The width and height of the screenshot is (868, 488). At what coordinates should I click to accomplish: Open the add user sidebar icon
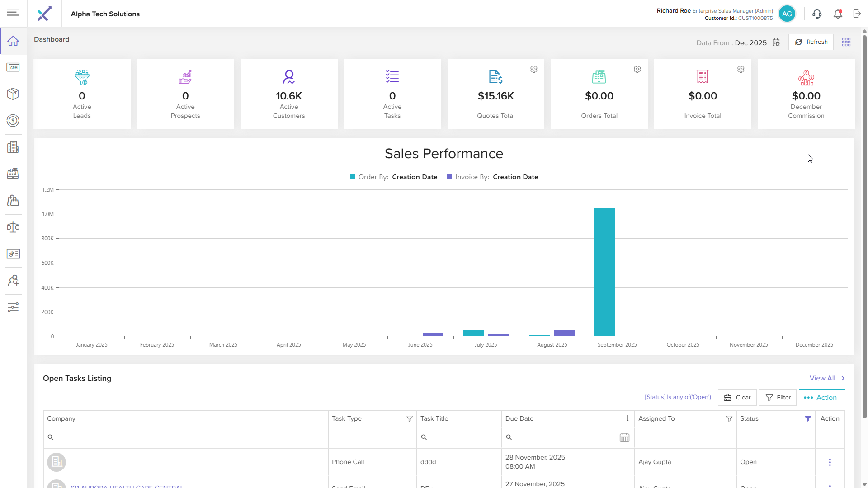[x=13, y=281]
